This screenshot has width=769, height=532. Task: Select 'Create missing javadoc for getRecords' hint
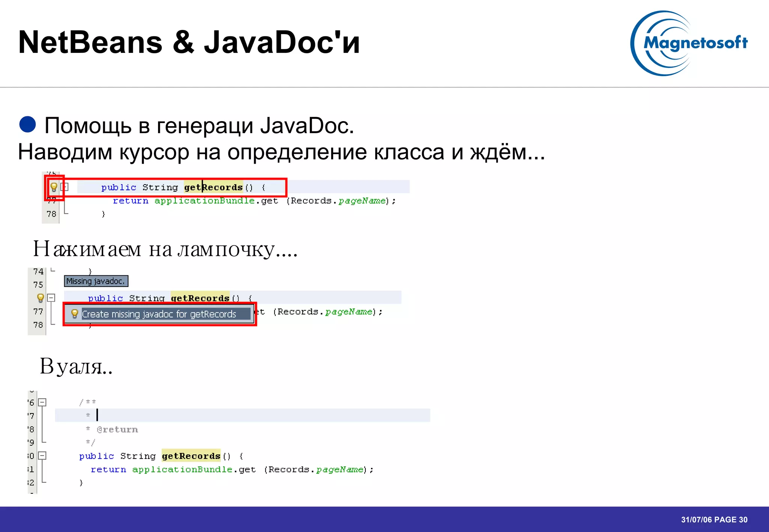click(x=159, y=314)
